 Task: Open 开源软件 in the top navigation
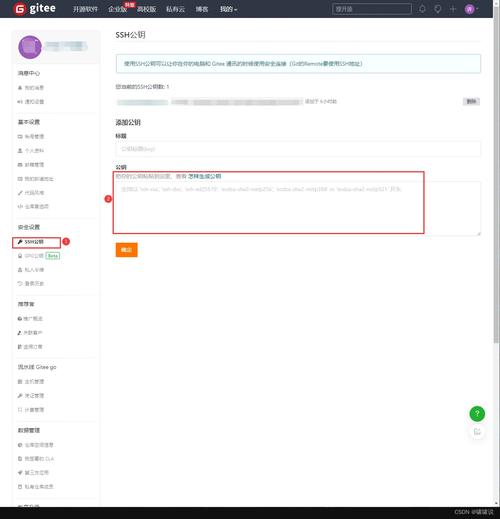[x=85, y=9]
